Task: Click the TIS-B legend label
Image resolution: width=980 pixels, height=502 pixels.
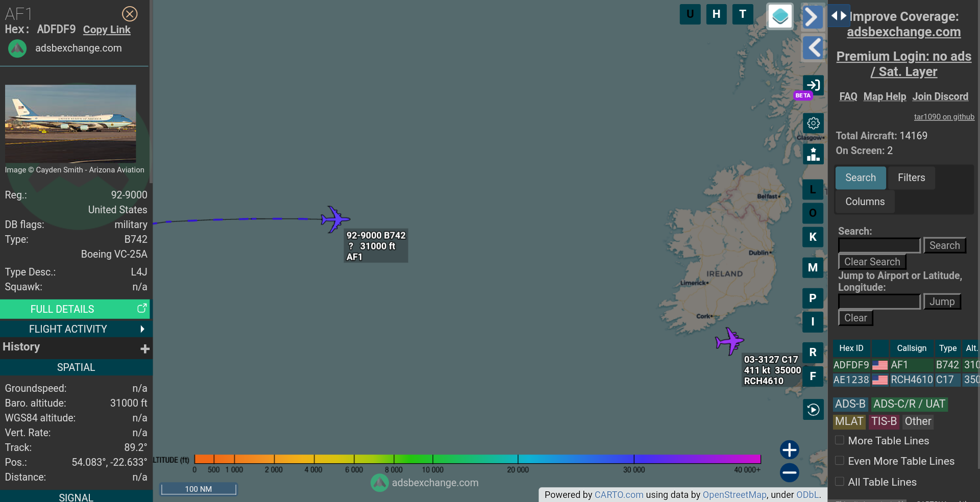Action: click(x=884, y=421)
